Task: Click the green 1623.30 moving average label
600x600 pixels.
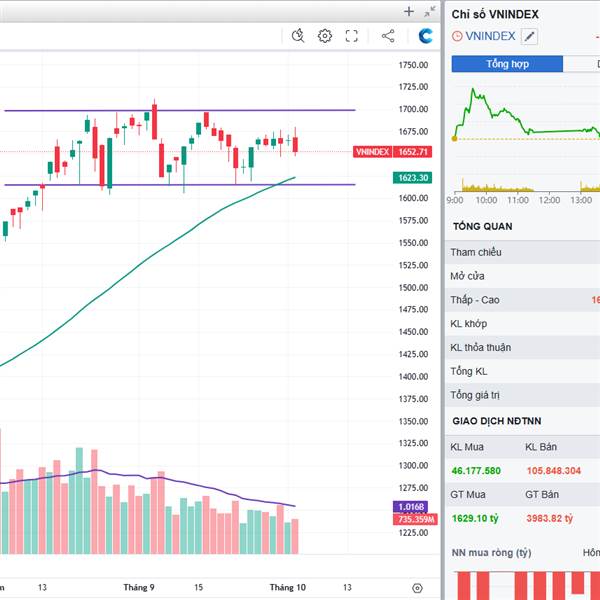Action: pyautogui.click(x=413, y=177)
